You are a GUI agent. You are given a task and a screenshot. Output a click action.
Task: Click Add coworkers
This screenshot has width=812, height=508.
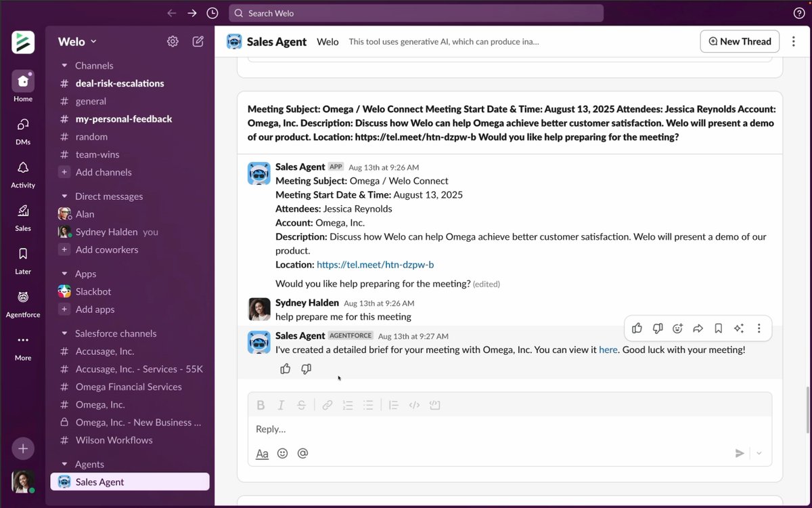130,249
